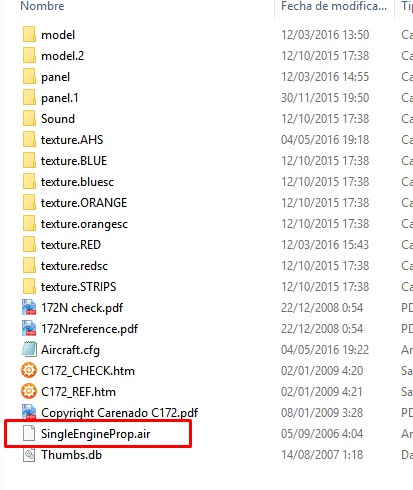Select the C172_REF.htm icon

pos(29,391)
